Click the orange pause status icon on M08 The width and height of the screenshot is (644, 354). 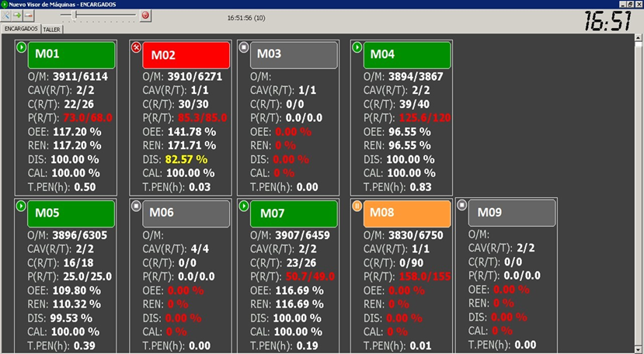[x=357, y=206]
